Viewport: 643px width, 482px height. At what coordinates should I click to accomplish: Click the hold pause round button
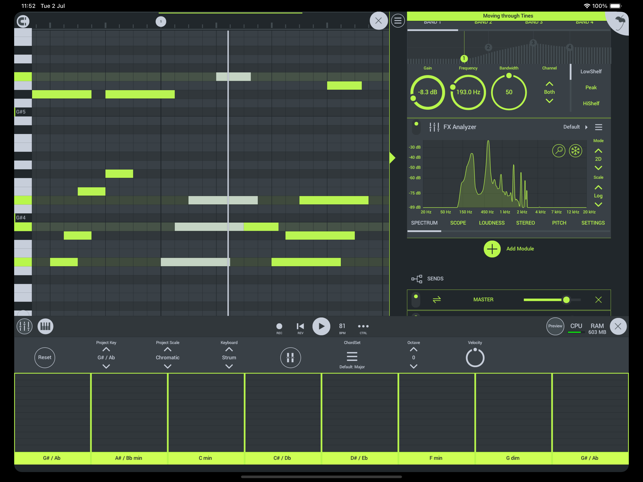pyautogui.click(x=290, y=357)
